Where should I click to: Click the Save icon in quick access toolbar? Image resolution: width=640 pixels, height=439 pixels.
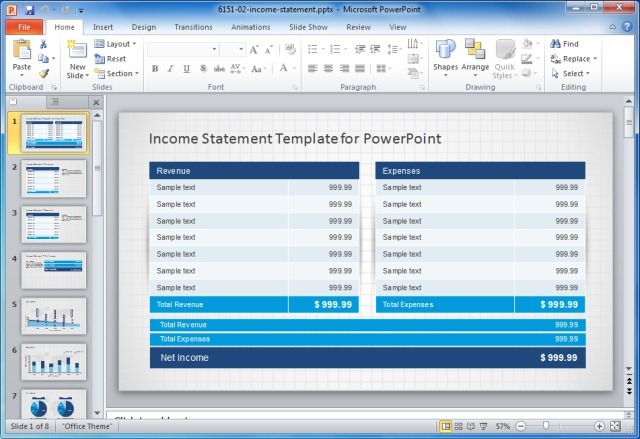(x=29, y=9)
